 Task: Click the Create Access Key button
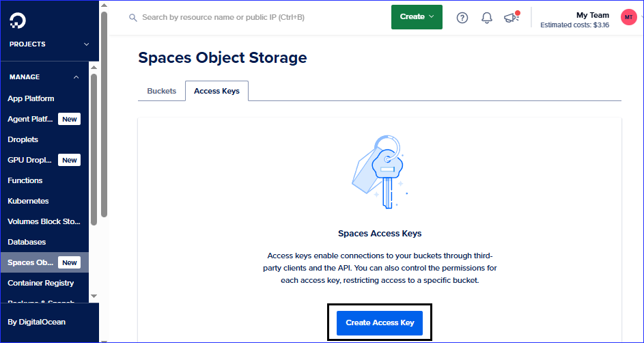point(380,323)
